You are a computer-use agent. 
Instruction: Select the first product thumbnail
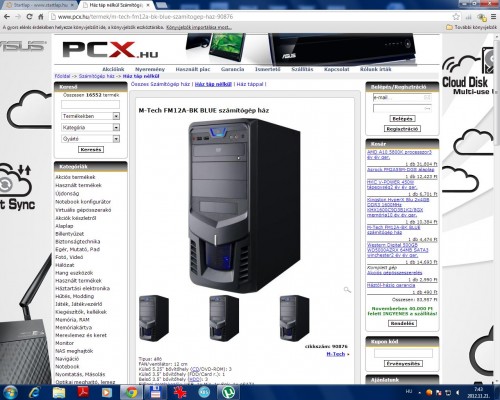point(154,318)
